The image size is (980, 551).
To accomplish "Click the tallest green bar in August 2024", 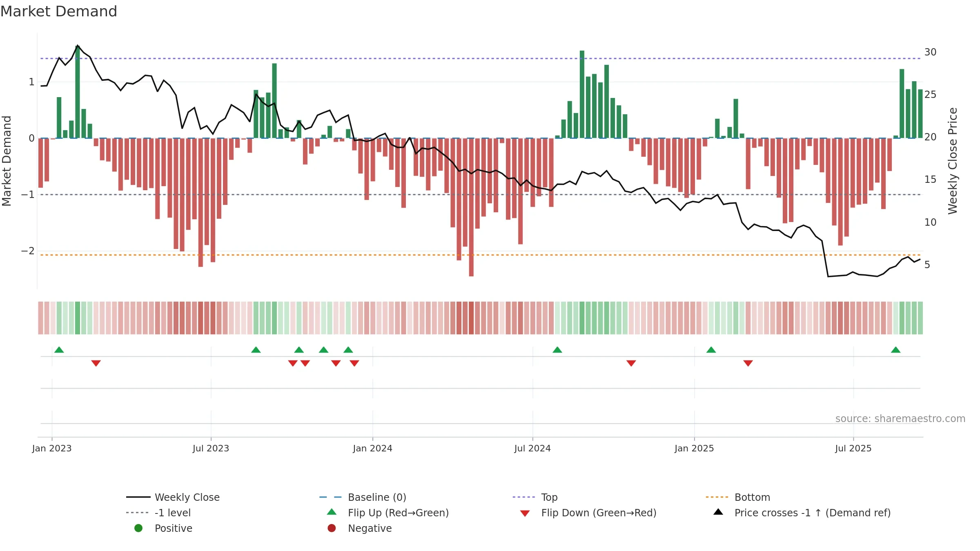I will 582,94.
